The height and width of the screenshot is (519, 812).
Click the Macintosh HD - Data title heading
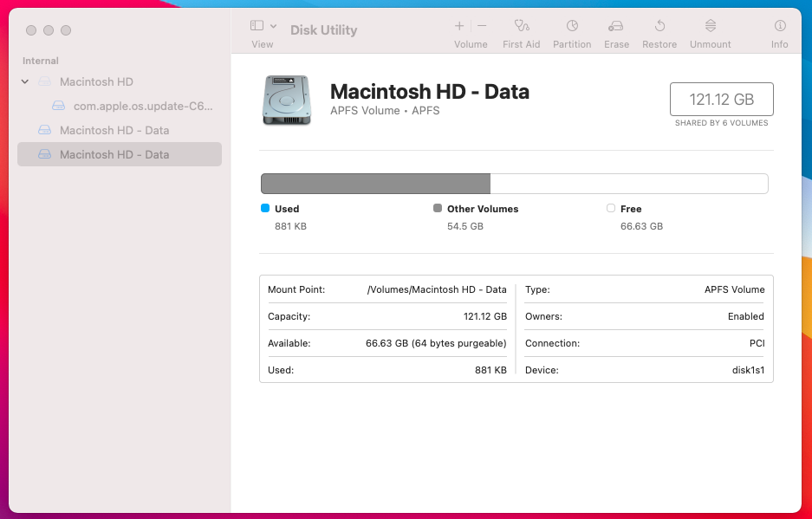(430, 92)
